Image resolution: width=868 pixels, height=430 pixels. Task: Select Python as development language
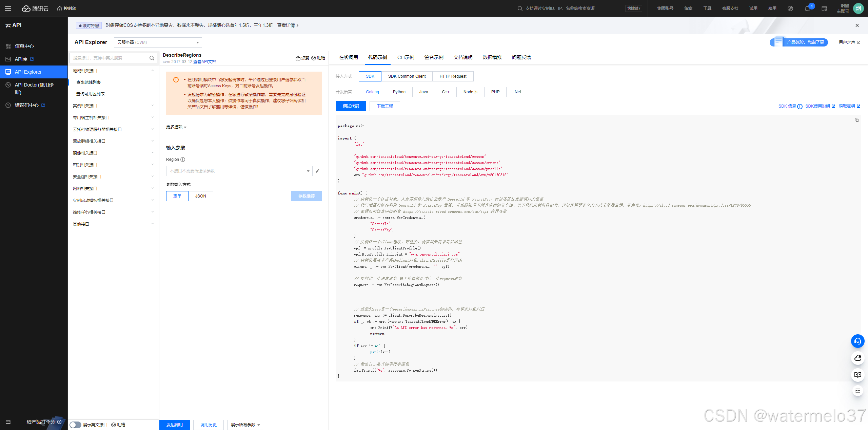pyautogui.click(x=399, y=92)
